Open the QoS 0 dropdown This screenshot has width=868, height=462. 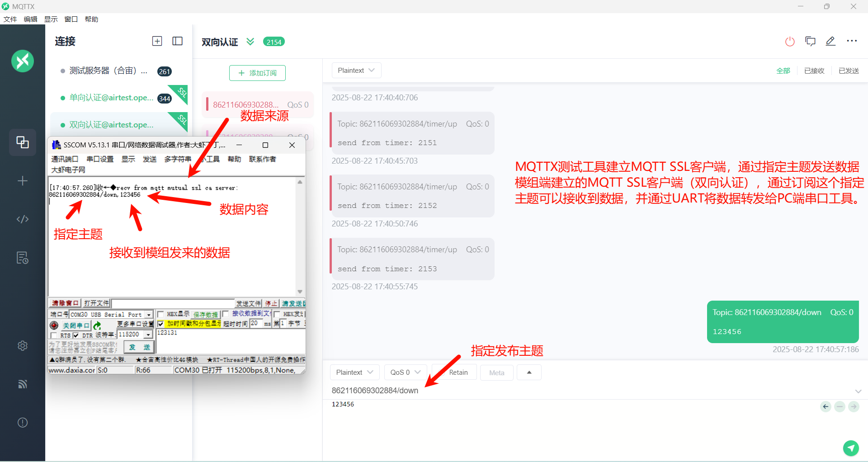coord(406,372)
